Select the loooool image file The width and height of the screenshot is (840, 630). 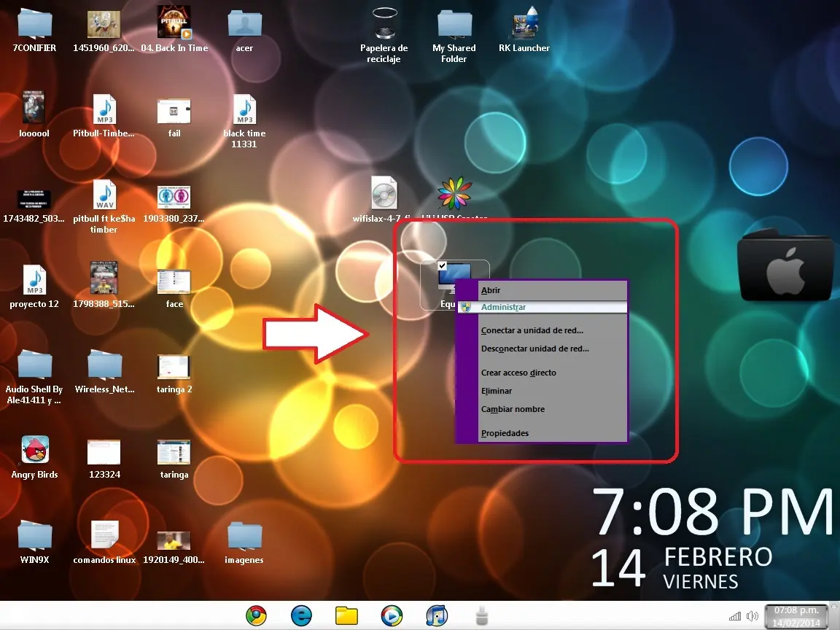pos(34,108)
